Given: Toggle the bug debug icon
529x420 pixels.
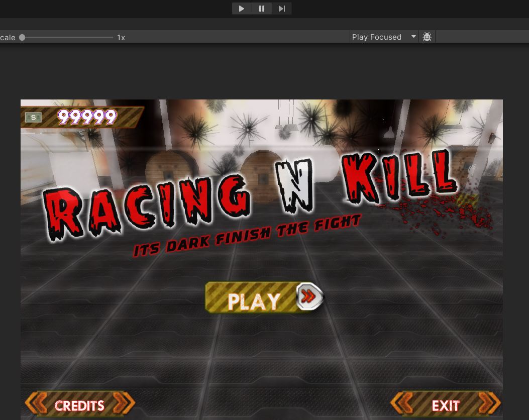Looking at the screenshot, I should (427, 37).
